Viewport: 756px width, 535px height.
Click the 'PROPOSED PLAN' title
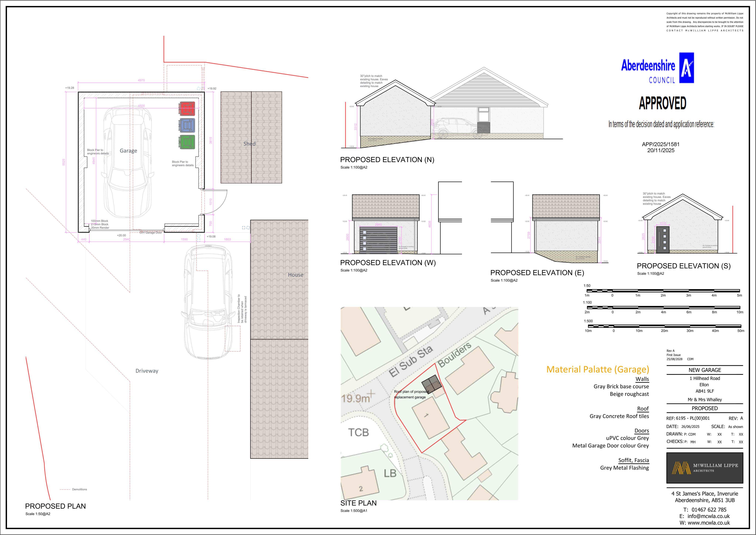click(x=55, y=506)
